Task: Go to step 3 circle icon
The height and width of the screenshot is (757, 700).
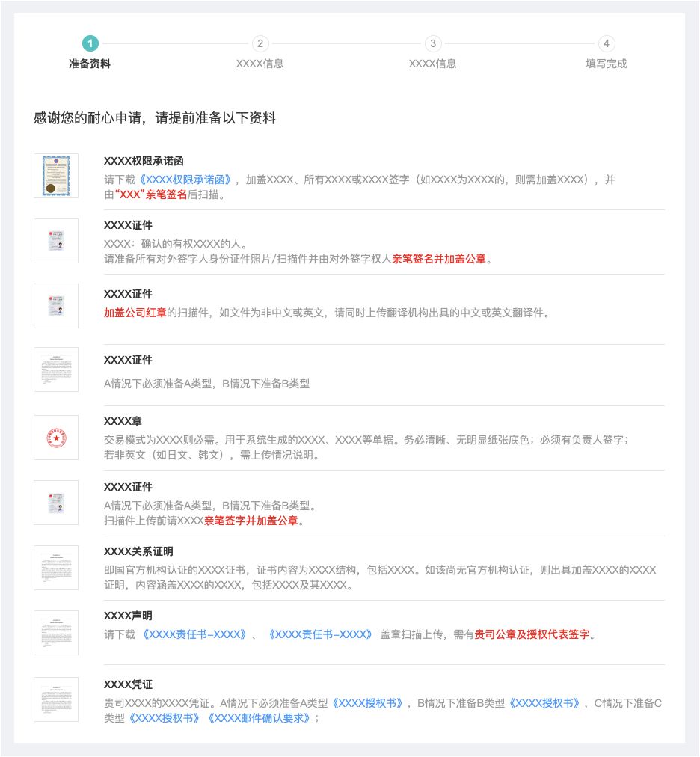Action: click(433, 43)
